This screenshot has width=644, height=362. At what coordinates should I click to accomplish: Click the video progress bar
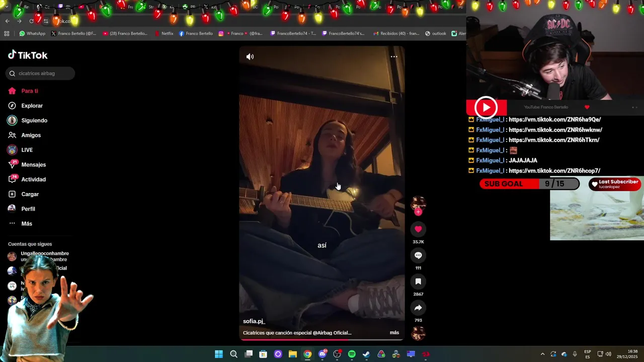point(322,340)
